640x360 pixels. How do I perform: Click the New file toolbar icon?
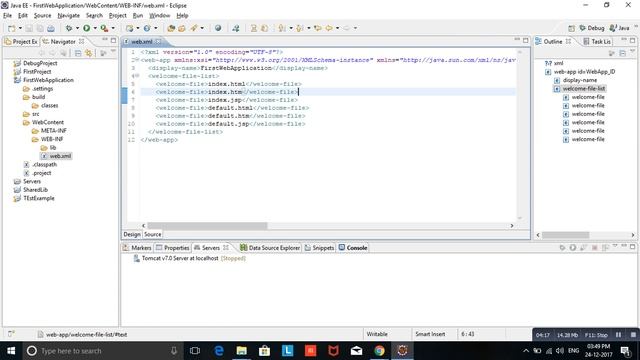(x=11, y=28)
